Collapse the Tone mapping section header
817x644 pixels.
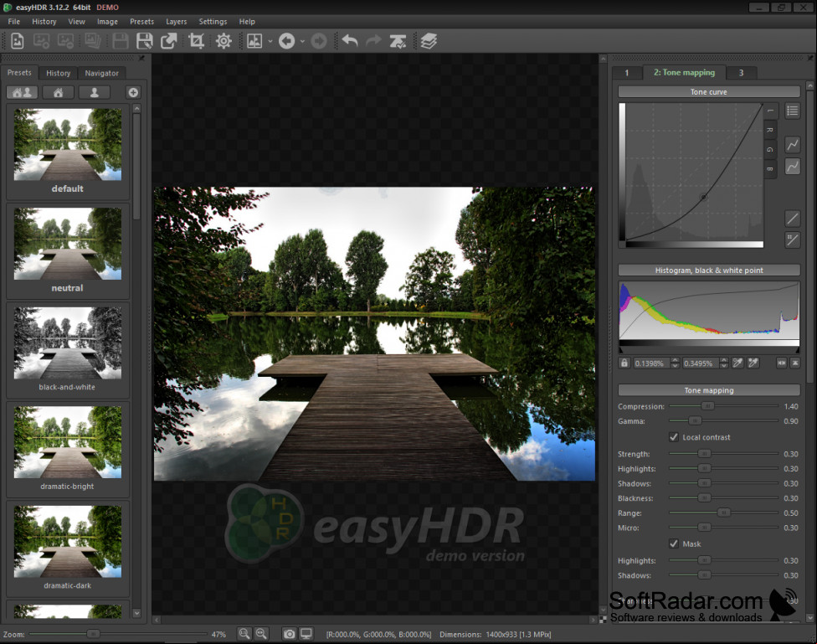[709, 390]
